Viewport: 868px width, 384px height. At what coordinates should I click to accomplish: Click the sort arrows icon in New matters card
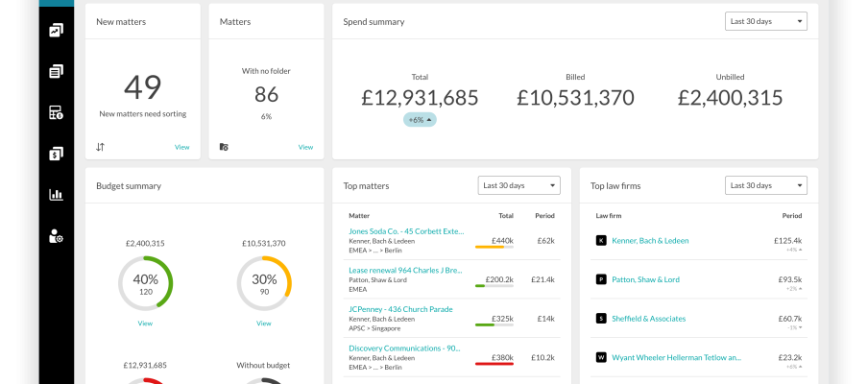click(x=100, y=147)
